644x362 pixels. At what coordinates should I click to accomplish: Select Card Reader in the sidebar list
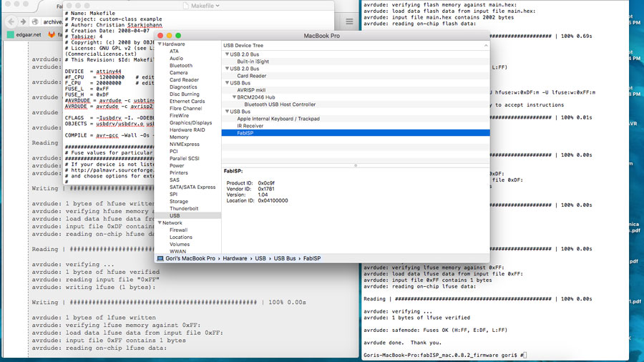184,80
